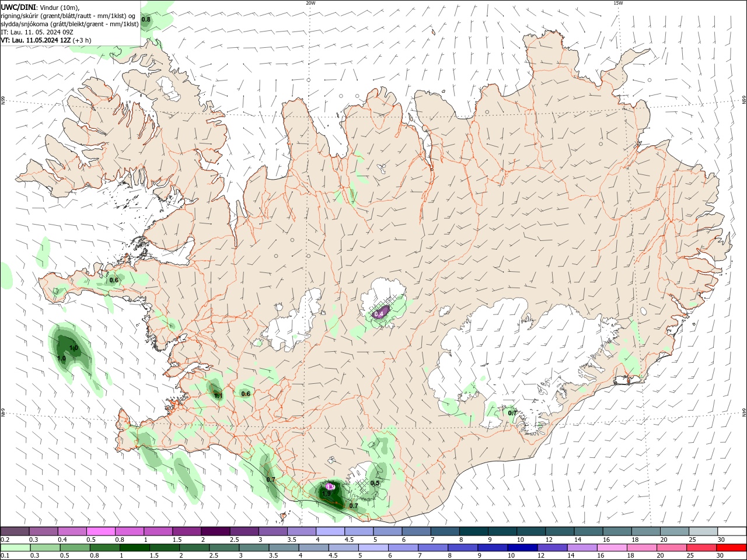Click the pink snow spot above black 1.9

pyautogui.click(x=330, y=486)
